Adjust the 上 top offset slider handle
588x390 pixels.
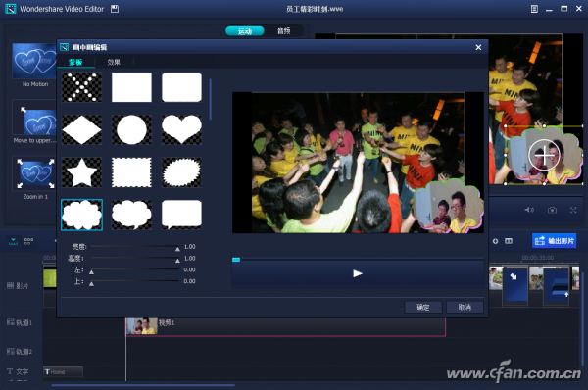point(91,283)
